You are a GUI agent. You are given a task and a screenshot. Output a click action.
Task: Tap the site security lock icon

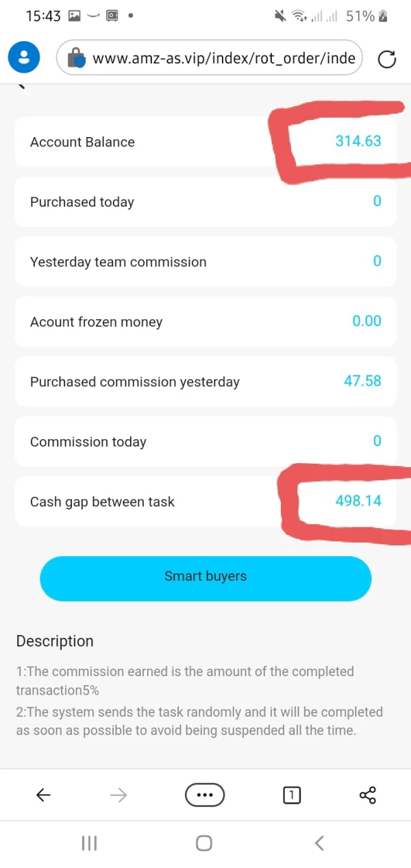coord(76,59)
